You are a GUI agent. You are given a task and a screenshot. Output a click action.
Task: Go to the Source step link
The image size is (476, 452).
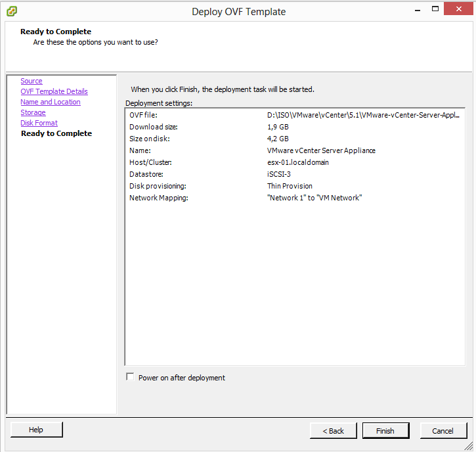pyautogui.click(x=32, y=81)
